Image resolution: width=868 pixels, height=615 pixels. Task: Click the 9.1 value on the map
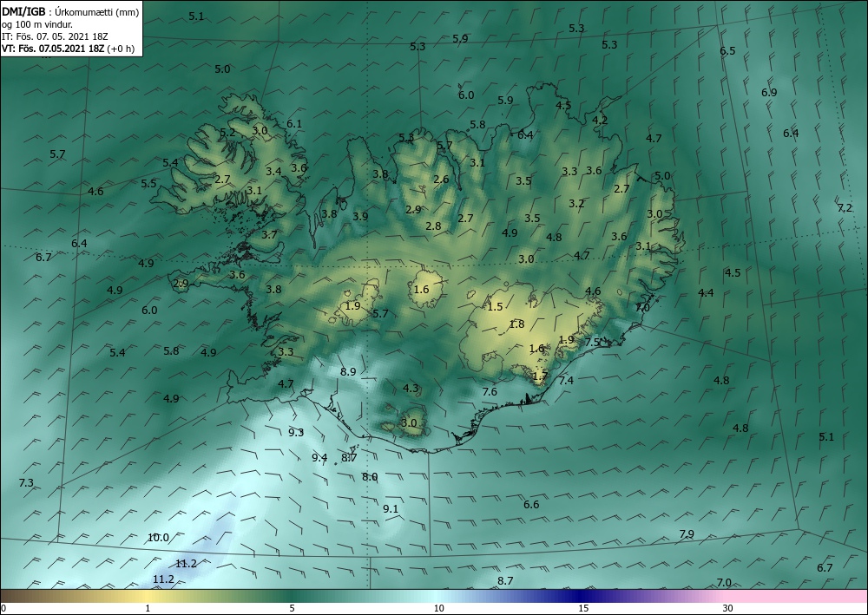coord(391,509)
